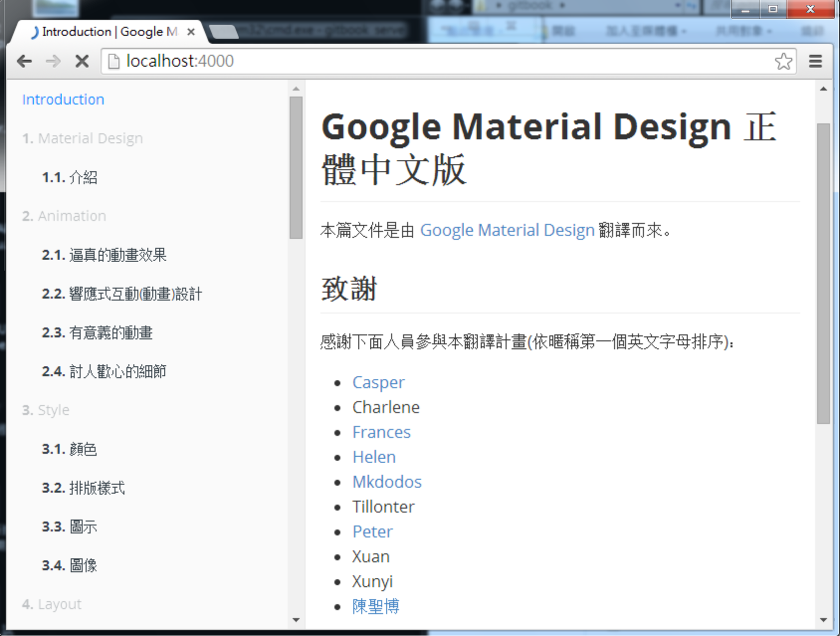
Task: Open 陳聖博's contributor link
Action: 376,606
